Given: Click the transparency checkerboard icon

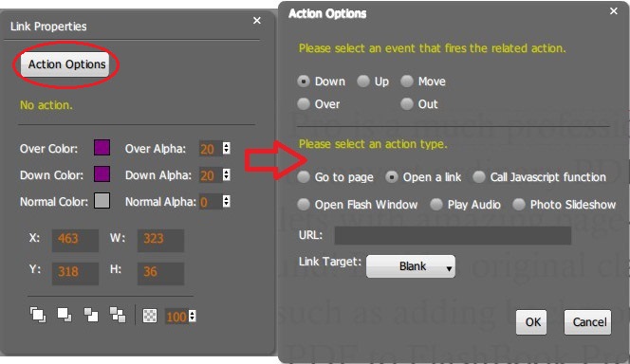Looking at the screenshot, I should click(150, 317).
